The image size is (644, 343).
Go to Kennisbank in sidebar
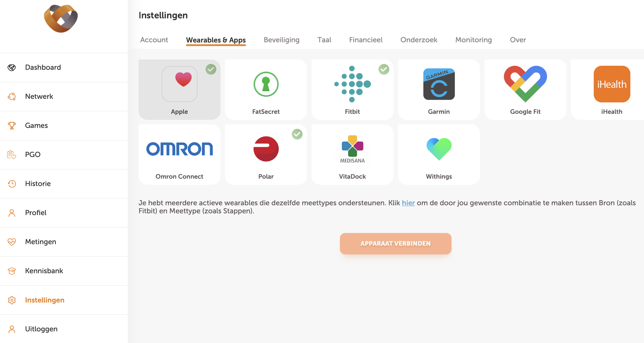(44, 271)
